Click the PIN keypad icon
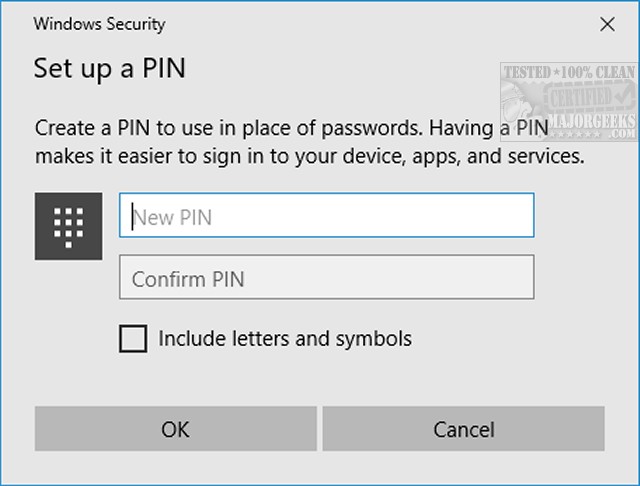 [x=68, y=226]
